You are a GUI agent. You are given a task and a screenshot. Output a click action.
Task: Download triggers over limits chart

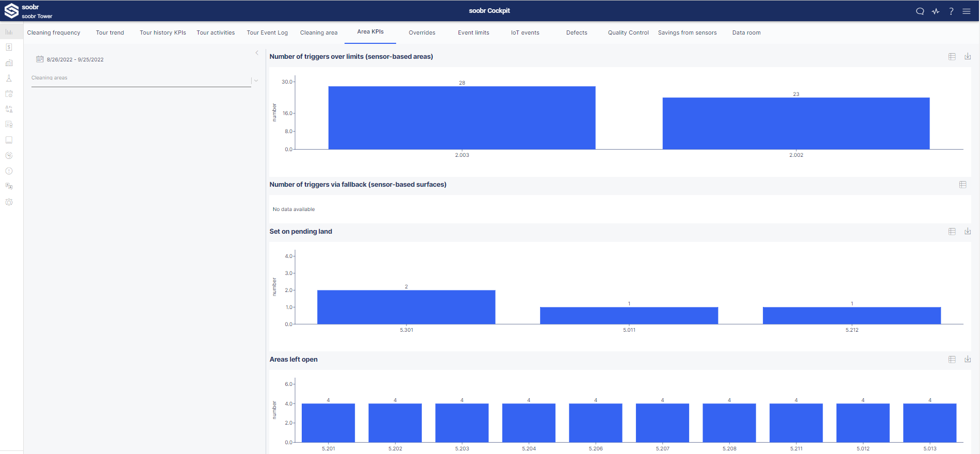pyautogui.click(x=968, y=56)
